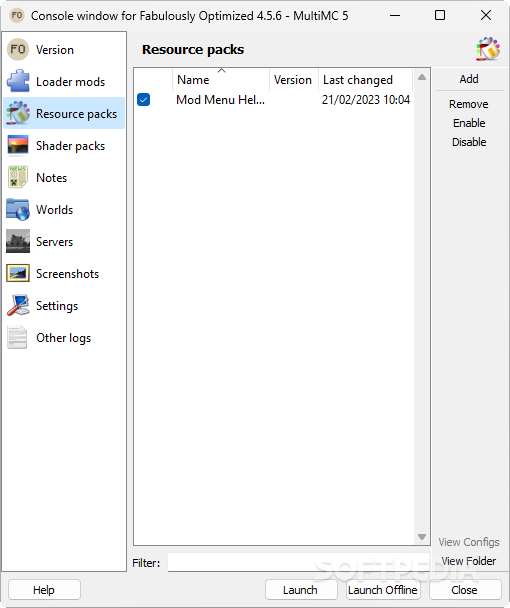Viewport: 510px width, 608px height.
Task: Maximize the console window
Action: pos(440,16)
